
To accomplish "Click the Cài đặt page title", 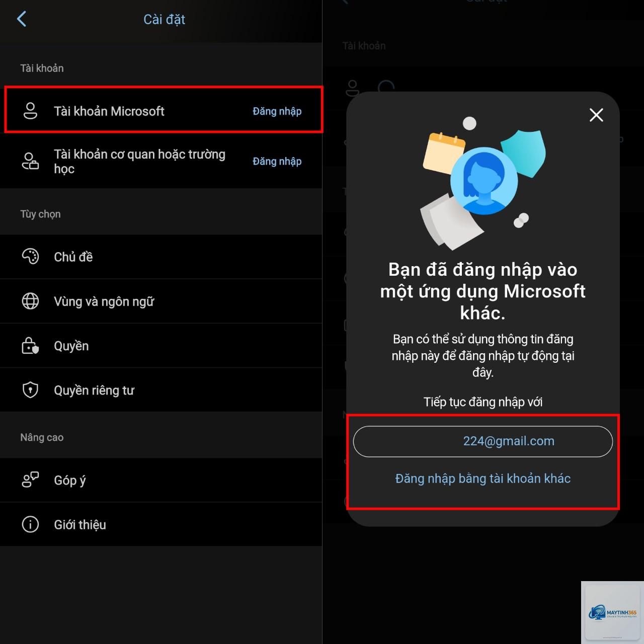I will click(x=165, y=20).
